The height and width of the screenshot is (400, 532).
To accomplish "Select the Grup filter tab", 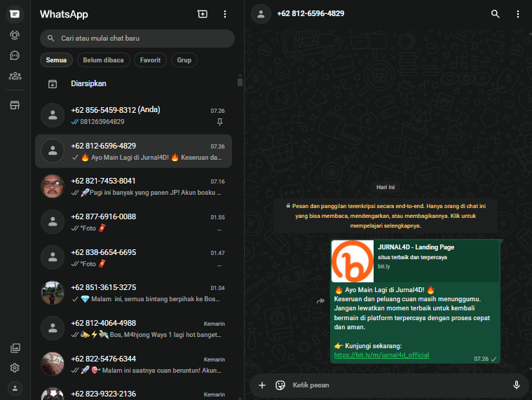I will pos(184,60).
